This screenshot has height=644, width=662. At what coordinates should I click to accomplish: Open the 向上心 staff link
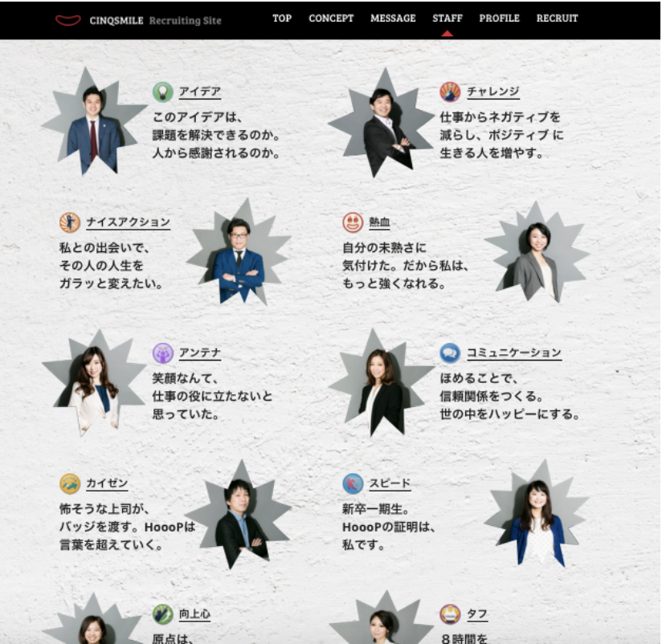pyautogui.click(x=194, y=614)
